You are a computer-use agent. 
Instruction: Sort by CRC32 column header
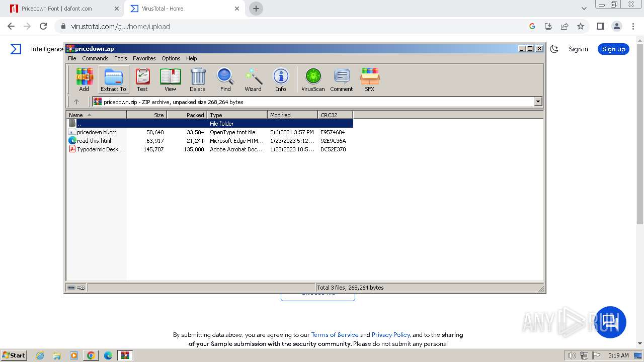(x=335, y=115)
